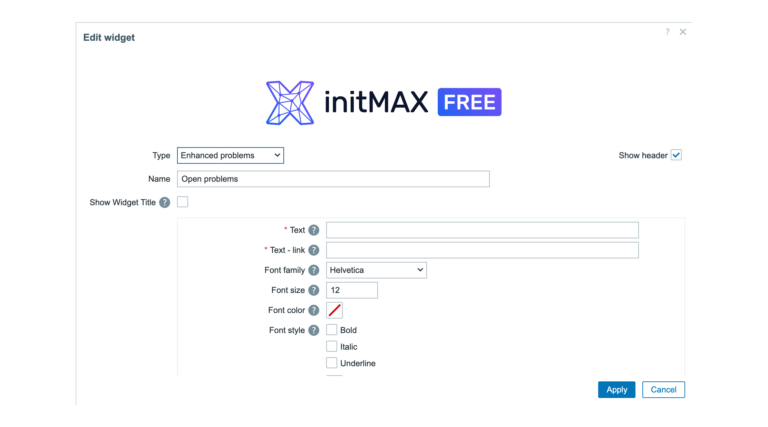
Task: Focus the Text - link input field
Action: click(482, 250)
